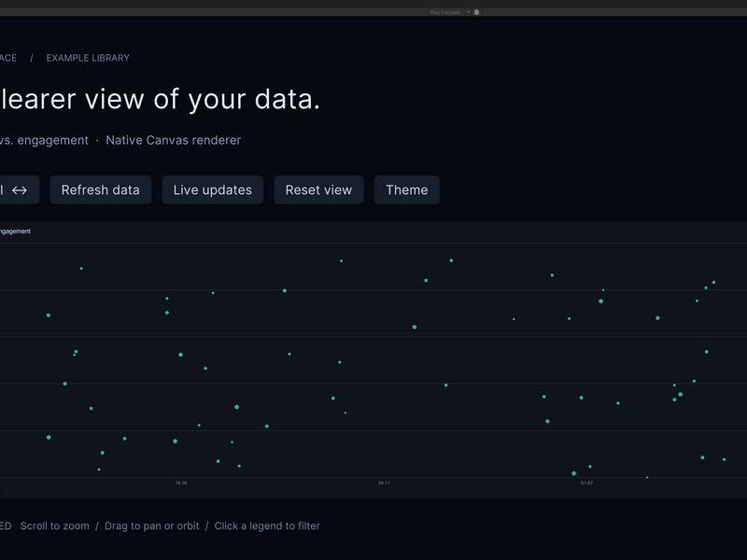Screen dimensions: 747x560
Task: Open the Play Focused dropdown
Action: 449,12
